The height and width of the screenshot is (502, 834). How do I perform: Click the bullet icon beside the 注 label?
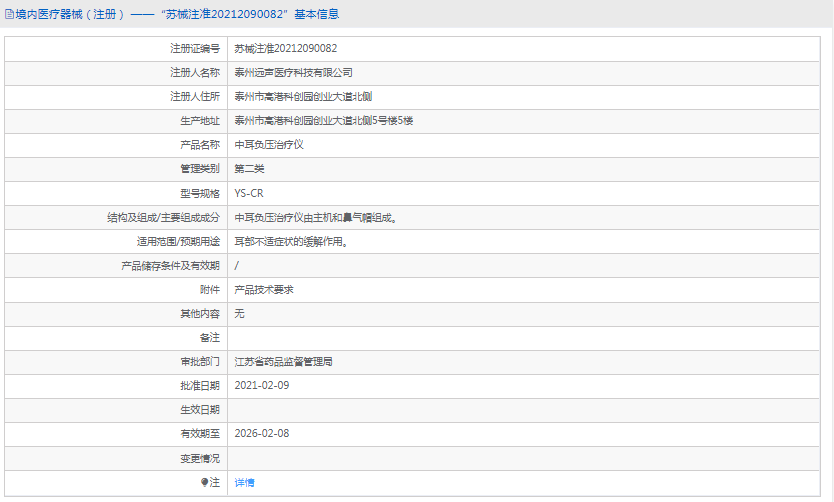pyautogui.click(x=204, y=482)
